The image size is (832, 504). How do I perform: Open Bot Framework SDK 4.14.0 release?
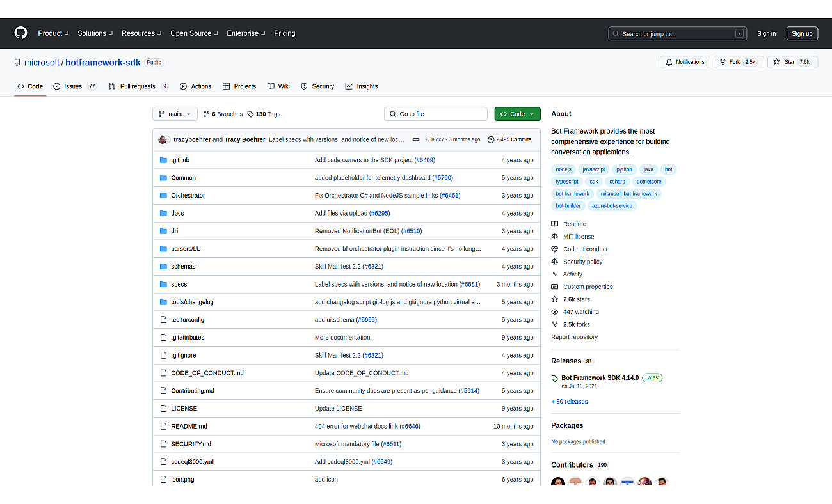point(600,377)
